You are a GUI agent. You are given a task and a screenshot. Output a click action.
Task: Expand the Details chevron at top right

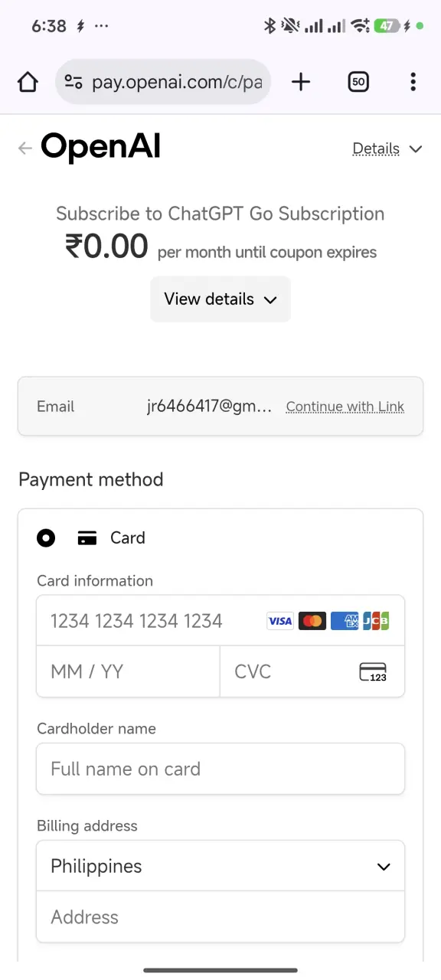click(x=416, y=149)
